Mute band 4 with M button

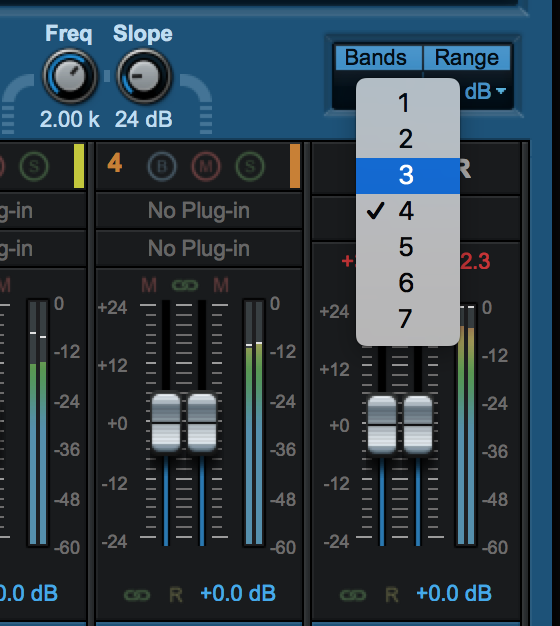pos(206,166)
